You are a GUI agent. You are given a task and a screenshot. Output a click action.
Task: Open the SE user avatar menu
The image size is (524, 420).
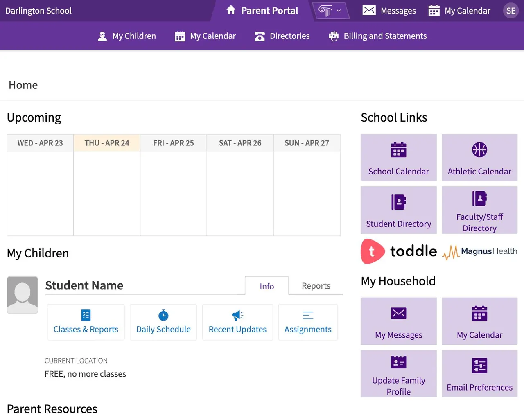click(x=510, y=11)
